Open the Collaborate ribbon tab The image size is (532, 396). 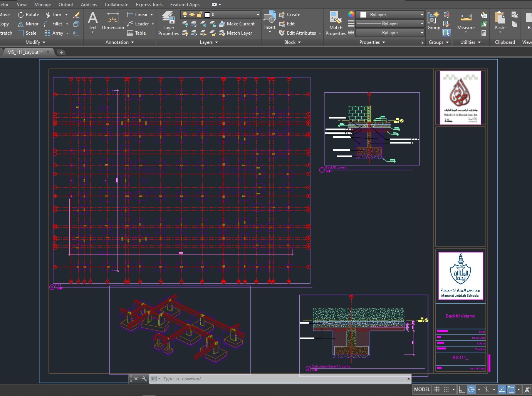click(116, 5)
